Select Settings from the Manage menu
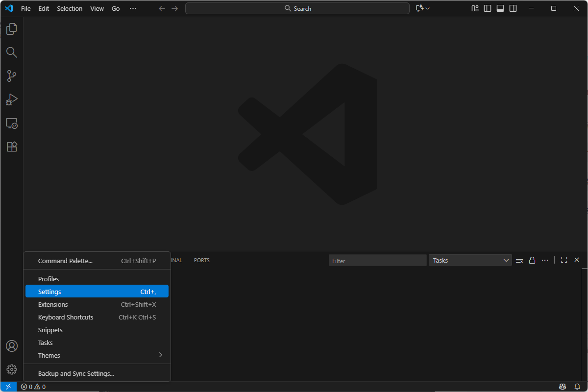588x392 pixels. 97,292
